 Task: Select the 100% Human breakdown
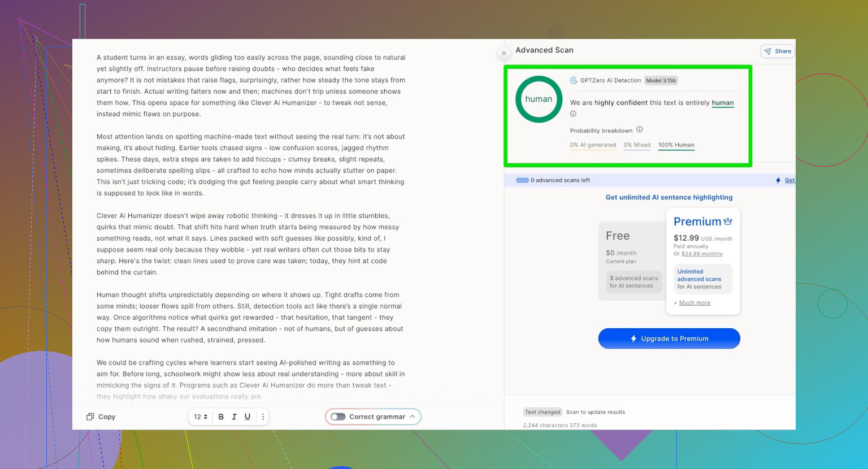pyautogui.click(x=676, y=145)
